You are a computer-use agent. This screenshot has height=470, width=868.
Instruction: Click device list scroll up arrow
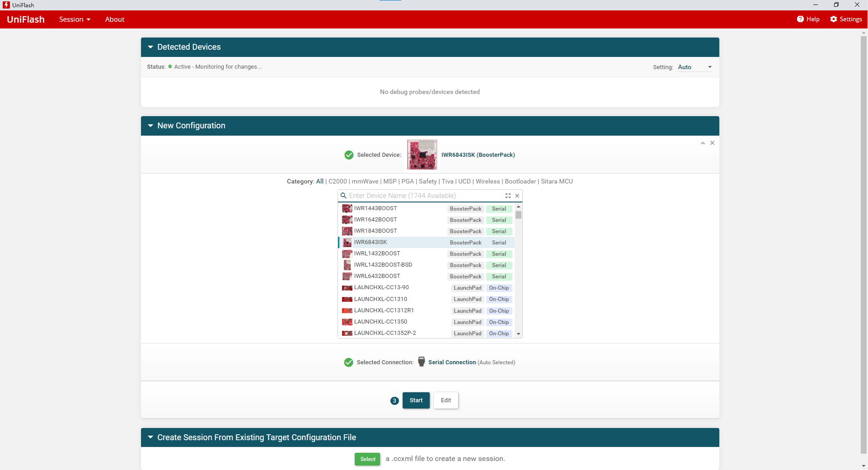point(518,207)
